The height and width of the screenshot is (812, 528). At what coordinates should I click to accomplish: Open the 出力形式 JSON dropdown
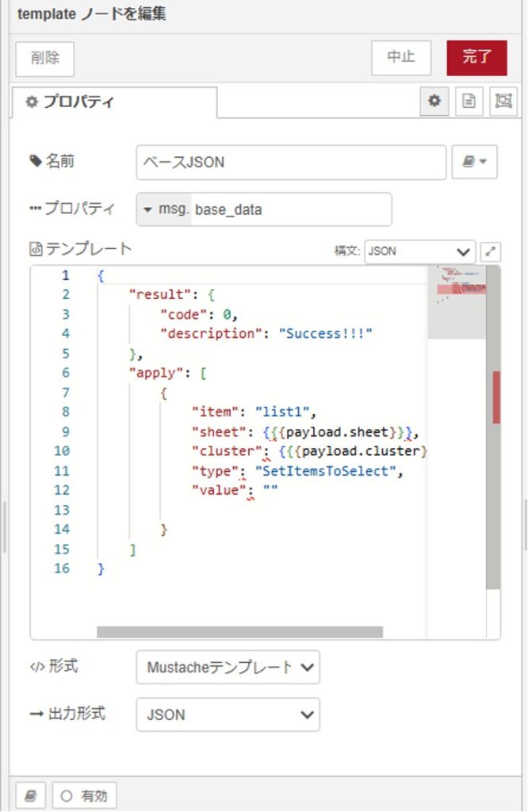click(228, 714)
